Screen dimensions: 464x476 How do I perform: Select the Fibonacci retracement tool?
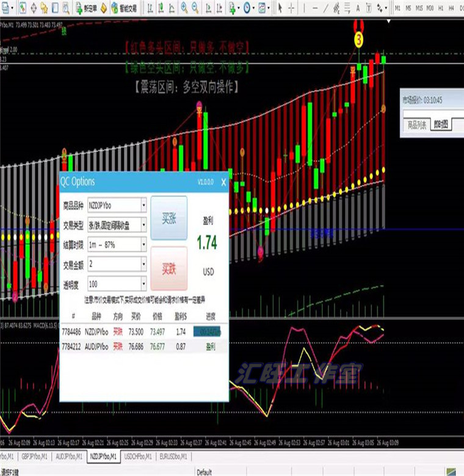point(347,8)
